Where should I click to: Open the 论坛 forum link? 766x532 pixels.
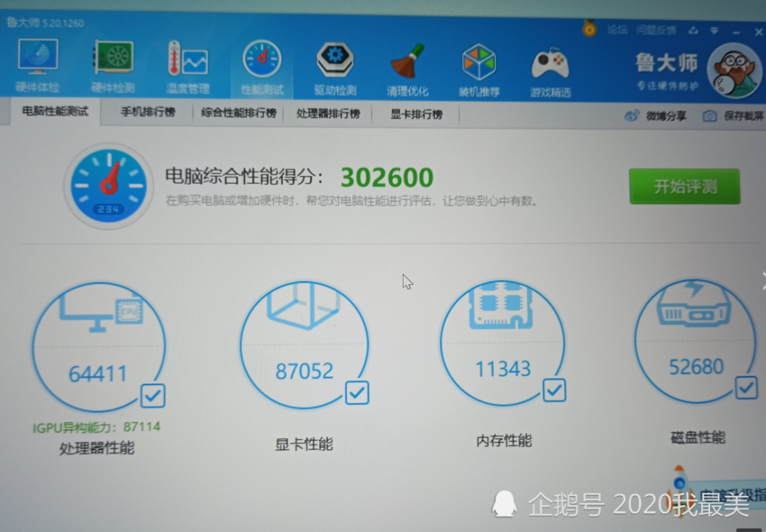[617, 31]
